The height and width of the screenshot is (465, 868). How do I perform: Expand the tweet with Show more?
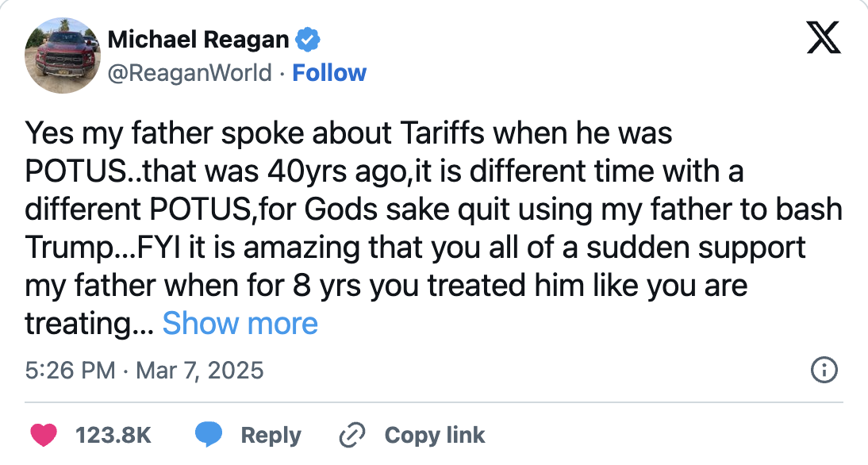[240, 323]
